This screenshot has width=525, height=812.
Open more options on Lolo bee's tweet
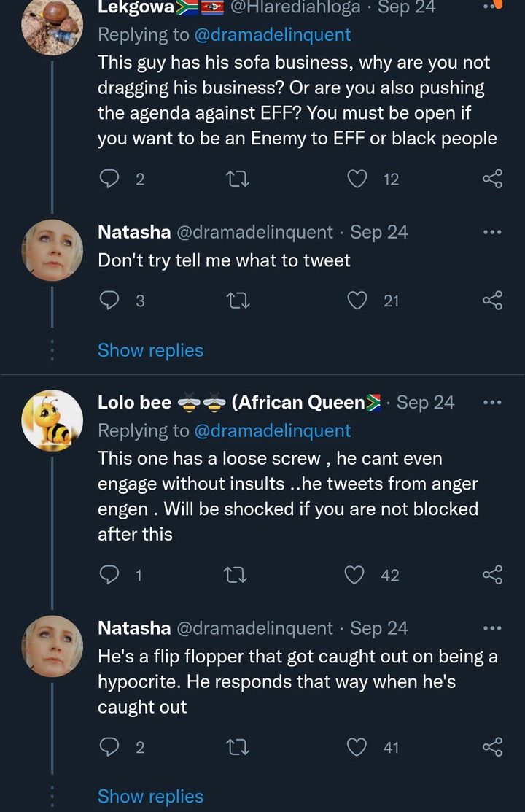point(492,403)
